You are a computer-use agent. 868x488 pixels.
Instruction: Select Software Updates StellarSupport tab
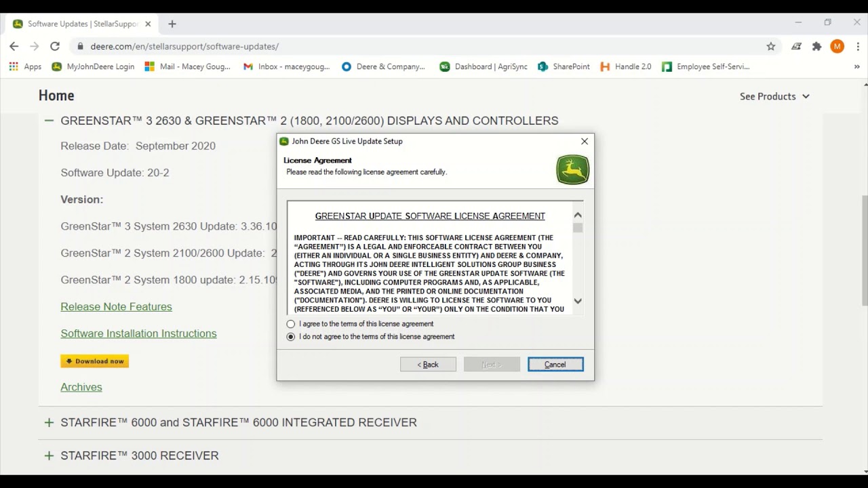click(81, 24)
